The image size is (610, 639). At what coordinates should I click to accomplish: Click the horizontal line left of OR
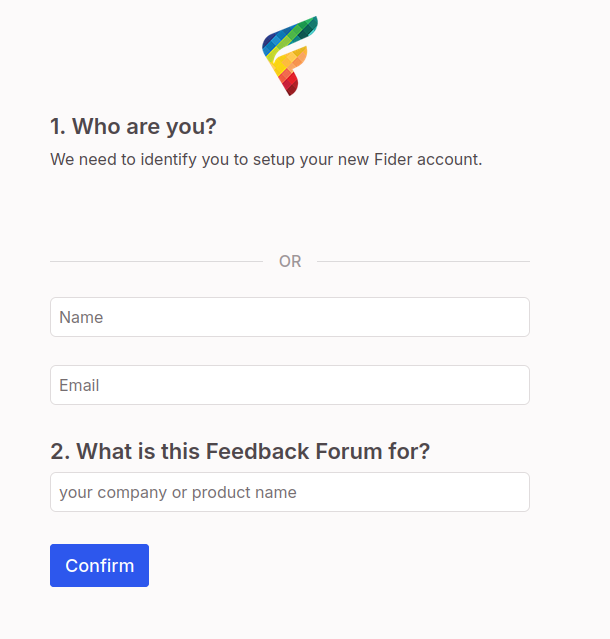tap(156, 262)
